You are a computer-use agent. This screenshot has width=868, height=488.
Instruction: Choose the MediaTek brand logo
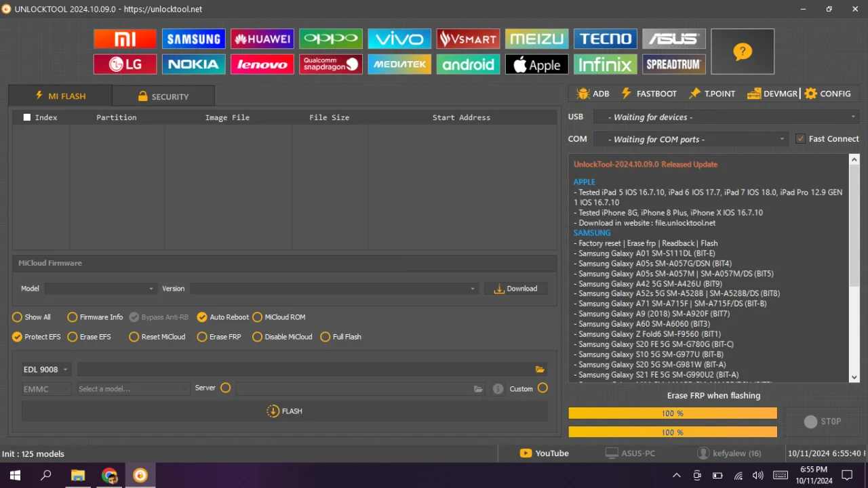click(x=399, y=64)
